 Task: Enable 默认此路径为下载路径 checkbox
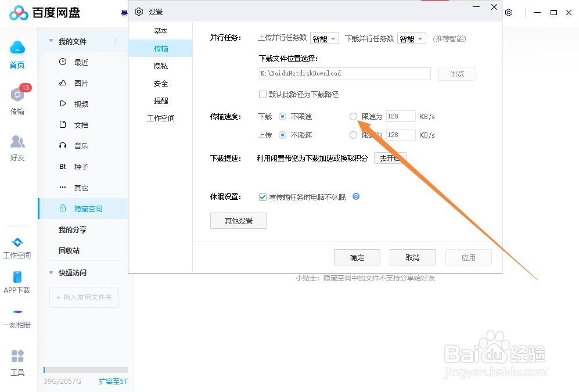262,94
